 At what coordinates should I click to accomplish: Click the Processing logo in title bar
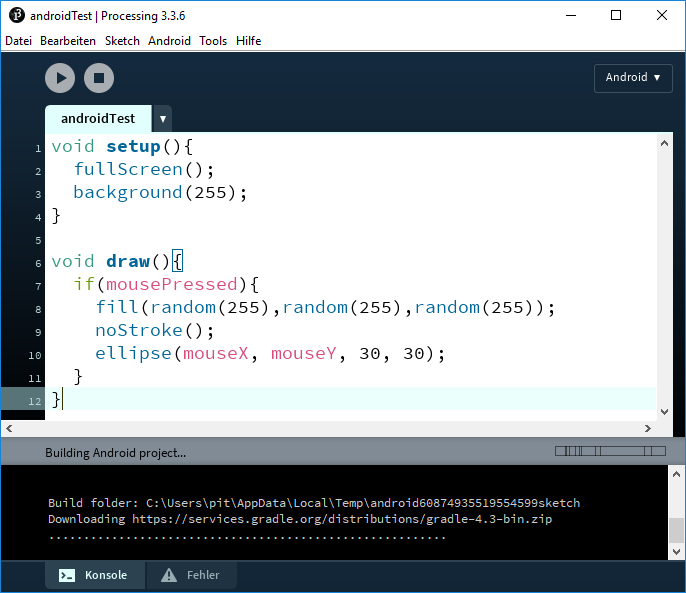[16, 16]
